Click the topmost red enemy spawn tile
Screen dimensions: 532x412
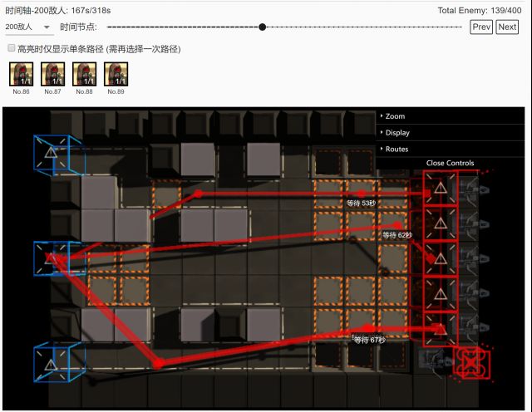440,189
